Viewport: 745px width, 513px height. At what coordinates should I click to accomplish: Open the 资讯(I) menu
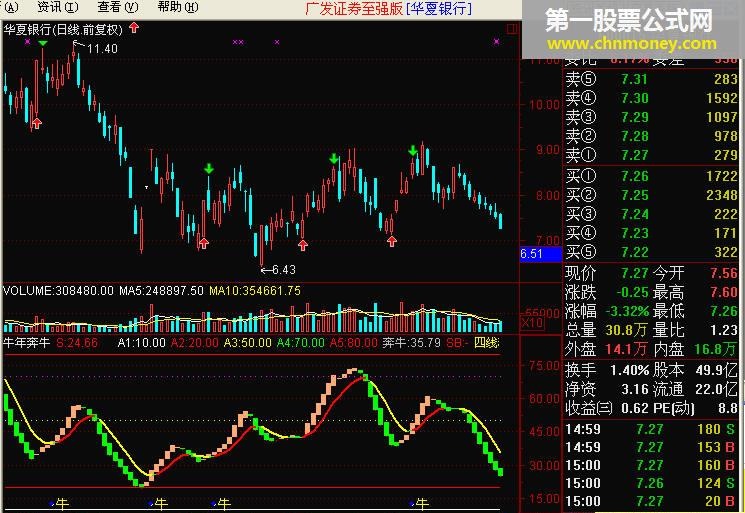point(58,7)
